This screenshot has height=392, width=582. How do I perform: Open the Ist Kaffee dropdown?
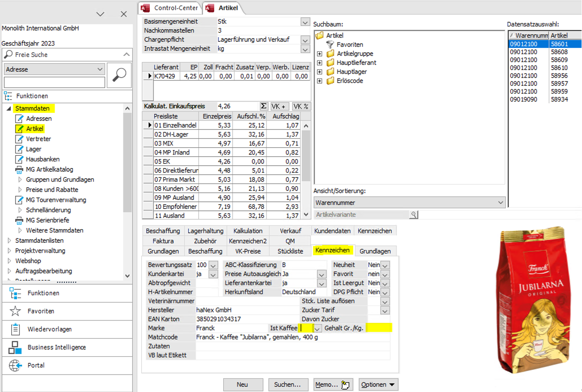(x=317, y=328)
